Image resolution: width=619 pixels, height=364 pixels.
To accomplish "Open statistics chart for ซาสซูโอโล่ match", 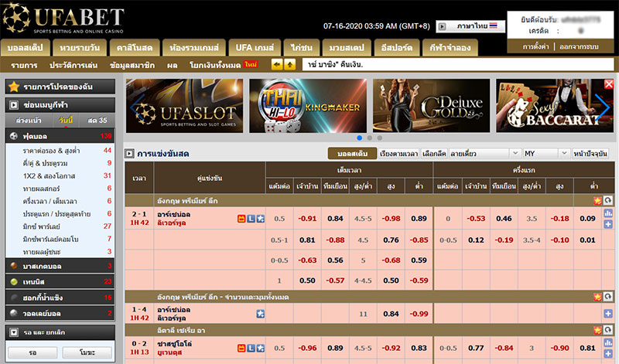I will 608,343.
